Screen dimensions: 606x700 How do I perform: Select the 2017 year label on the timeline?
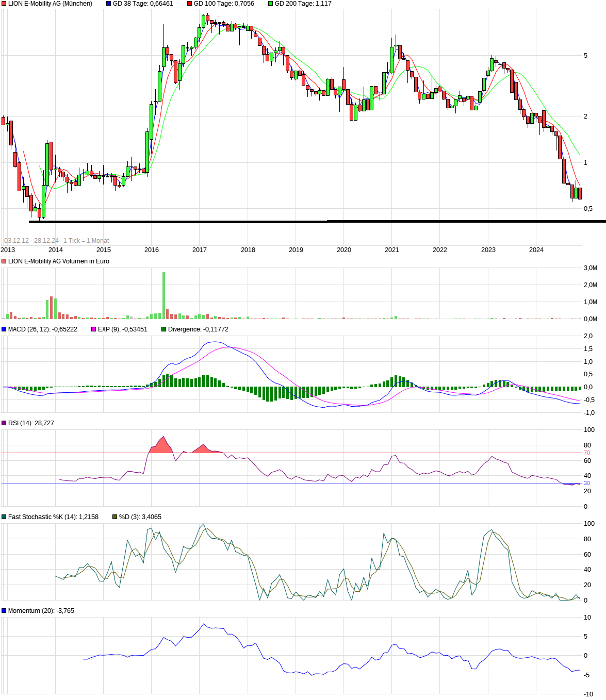coord(198,249)
